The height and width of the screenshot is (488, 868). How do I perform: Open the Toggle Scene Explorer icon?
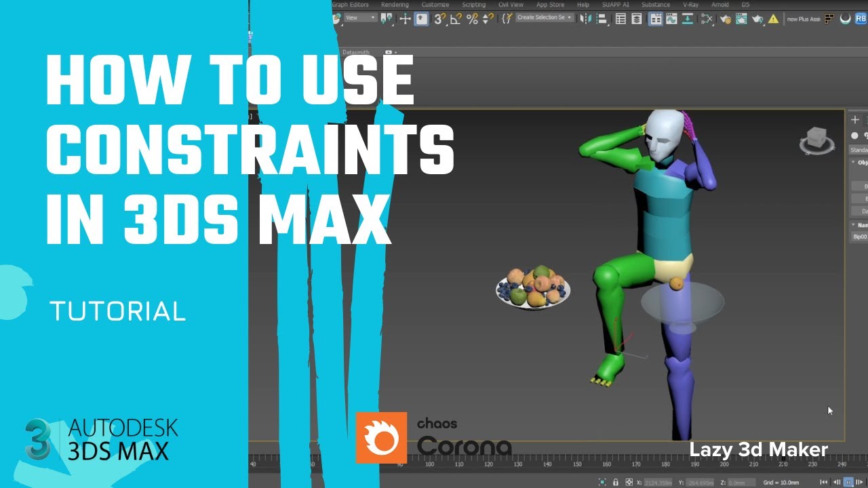coord(620,18)
